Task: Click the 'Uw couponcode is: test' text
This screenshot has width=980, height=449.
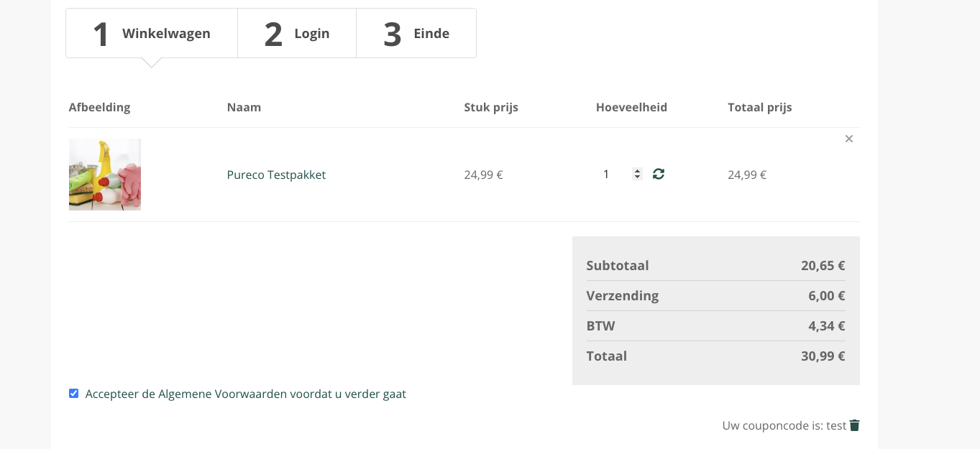Action: (784, 425)
